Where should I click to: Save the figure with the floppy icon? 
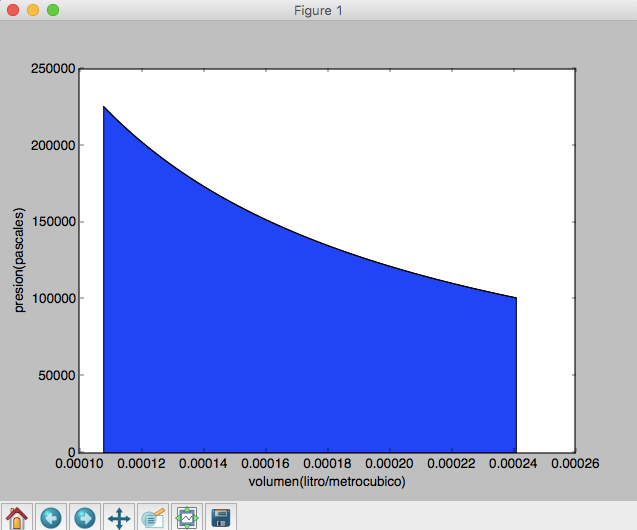pos(221,517)
